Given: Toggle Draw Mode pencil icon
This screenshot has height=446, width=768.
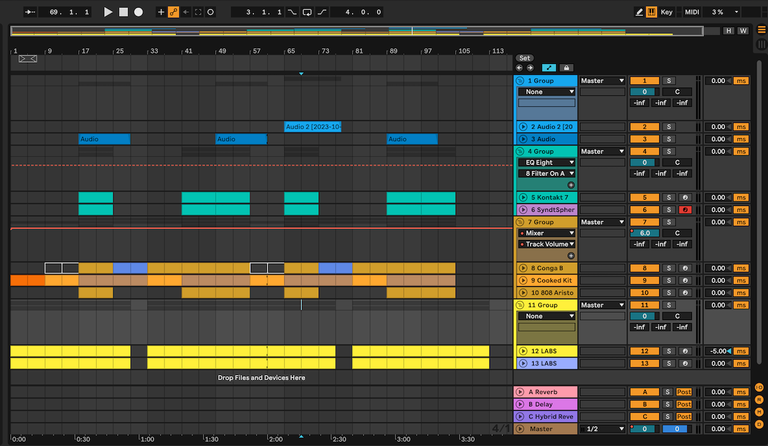Looking at the screenshot, I should click(639, 12).
